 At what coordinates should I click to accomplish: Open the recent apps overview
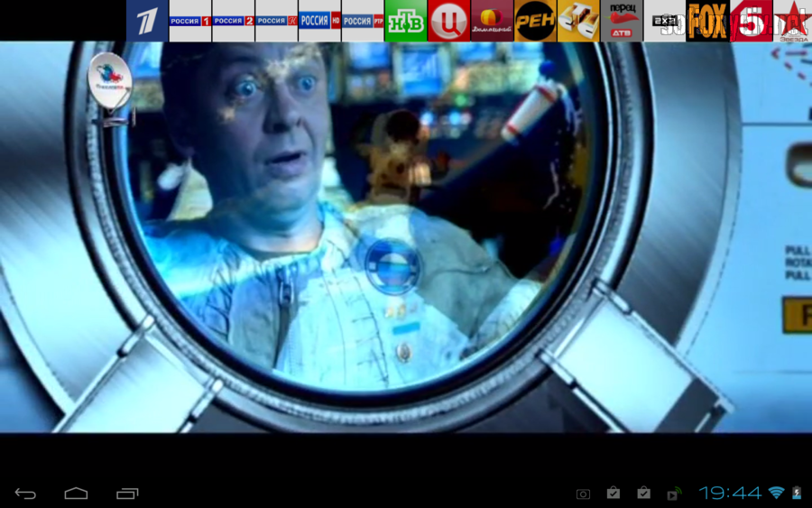127,494
